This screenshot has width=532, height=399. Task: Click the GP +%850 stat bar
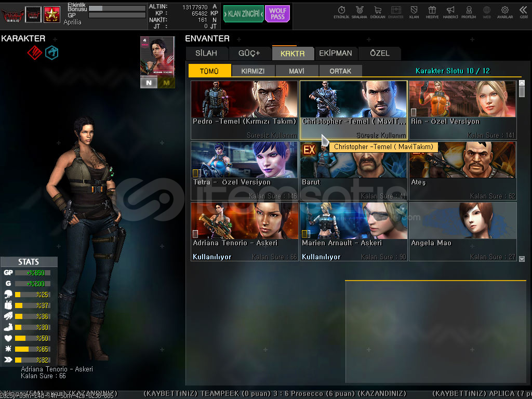tap(33, 273)
